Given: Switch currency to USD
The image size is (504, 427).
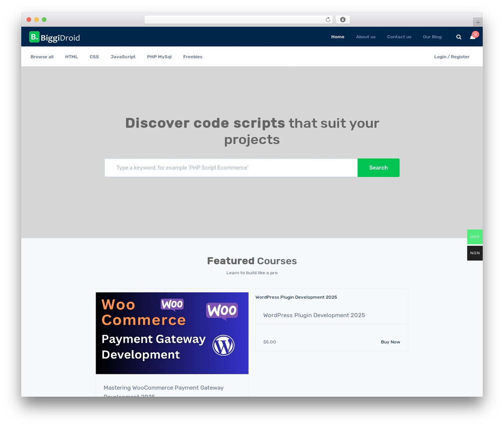Looking at the screenshot, I should pos(475,237).
